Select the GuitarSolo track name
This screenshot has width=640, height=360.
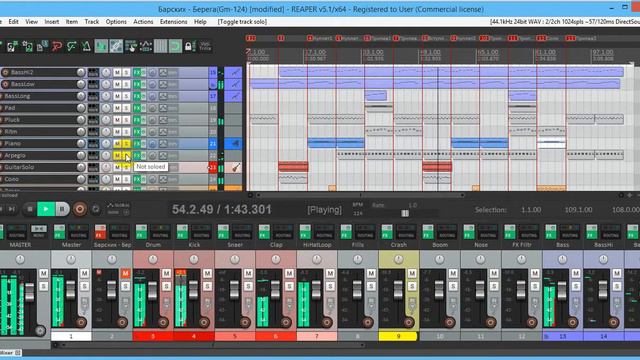pyautogui.click(x=19, y=167)
